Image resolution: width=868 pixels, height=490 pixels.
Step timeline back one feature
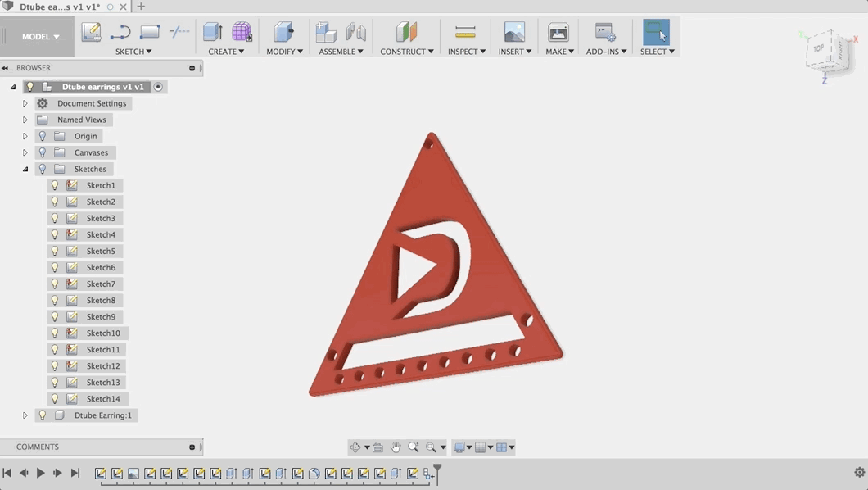pos(24,473)
